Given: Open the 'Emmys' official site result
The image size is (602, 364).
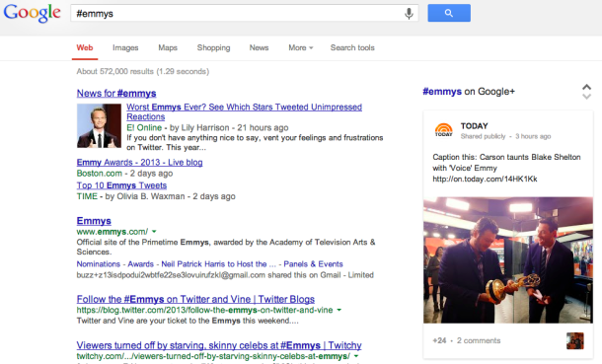Looking at the screenshot, I should (x=94, y=221).
